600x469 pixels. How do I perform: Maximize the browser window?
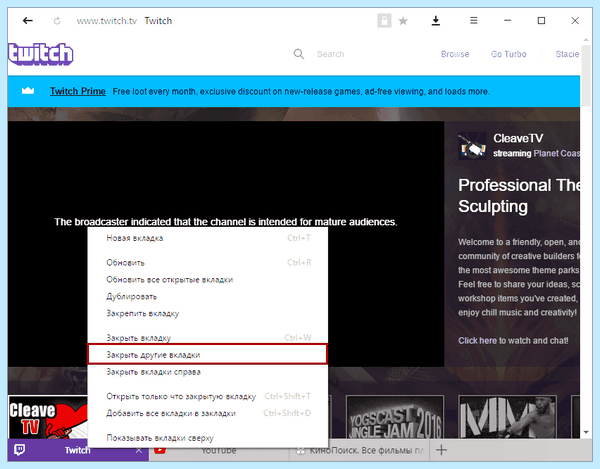click(541, 21)
